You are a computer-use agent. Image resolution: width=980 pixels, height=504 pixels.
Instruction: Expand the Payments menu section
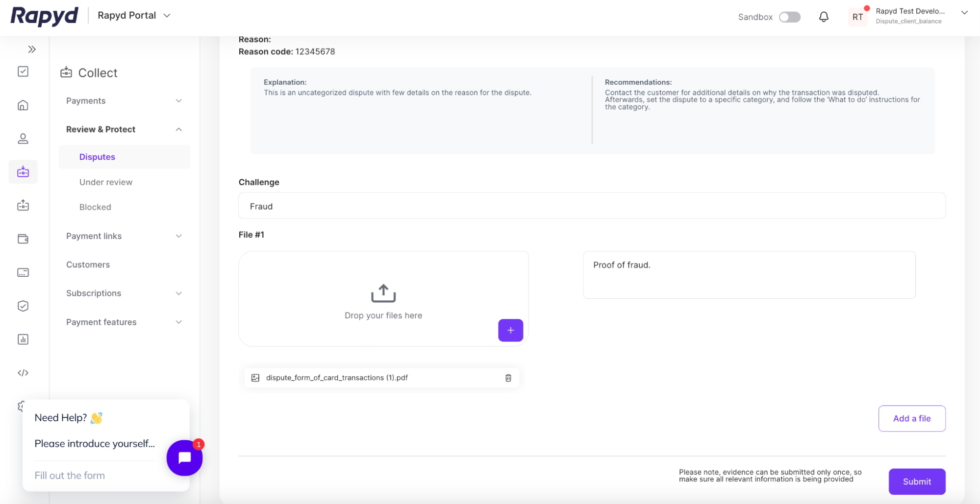point(124,101)
